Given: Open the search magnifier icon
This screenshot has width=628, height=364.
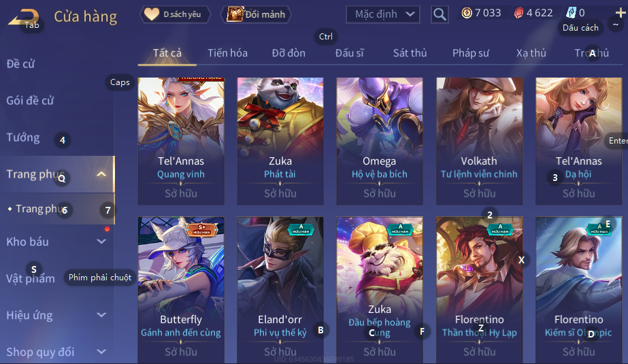Looking at the screenshot, I should coord(440,15).
